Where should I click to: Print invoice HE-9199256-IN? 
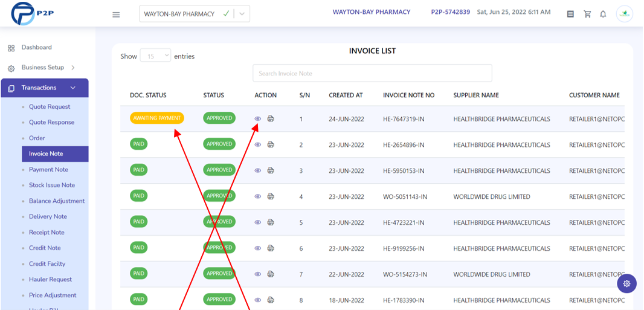click(x=271, y=248)
